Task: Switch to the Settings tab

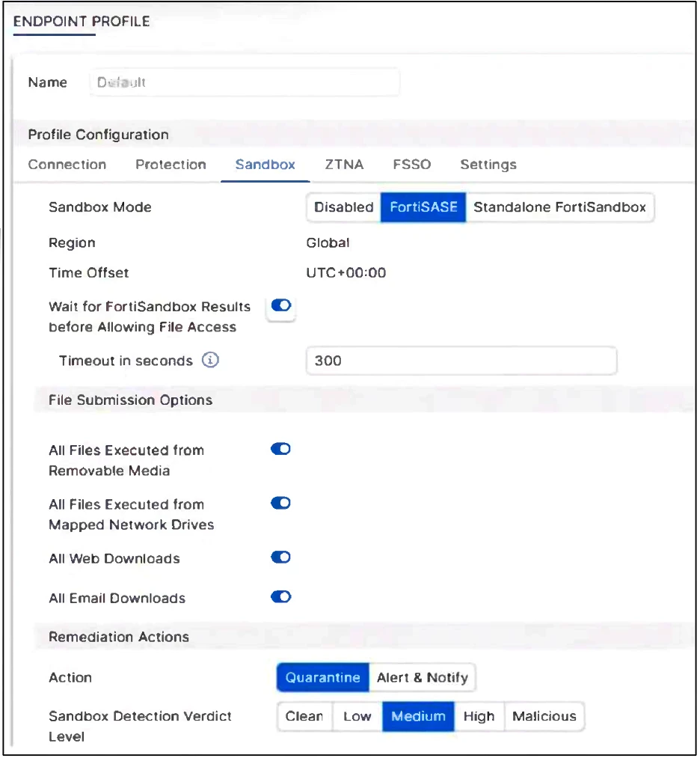Action: (488, 165)
